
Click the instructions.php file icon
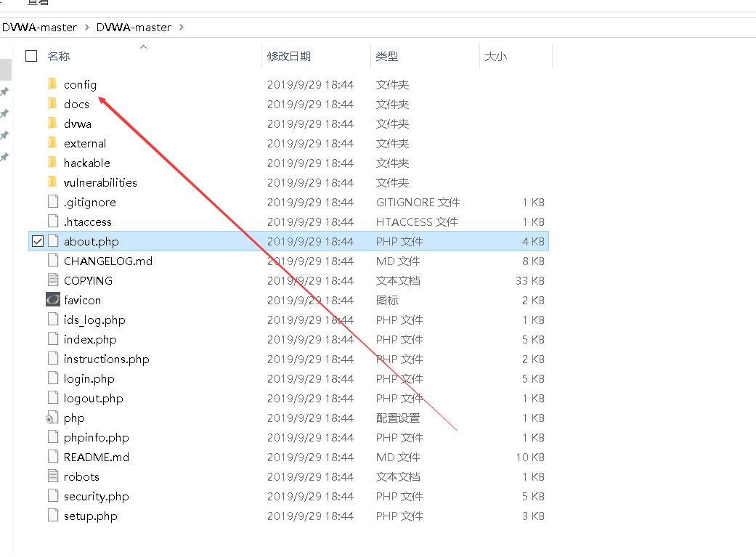click(53, 359)
